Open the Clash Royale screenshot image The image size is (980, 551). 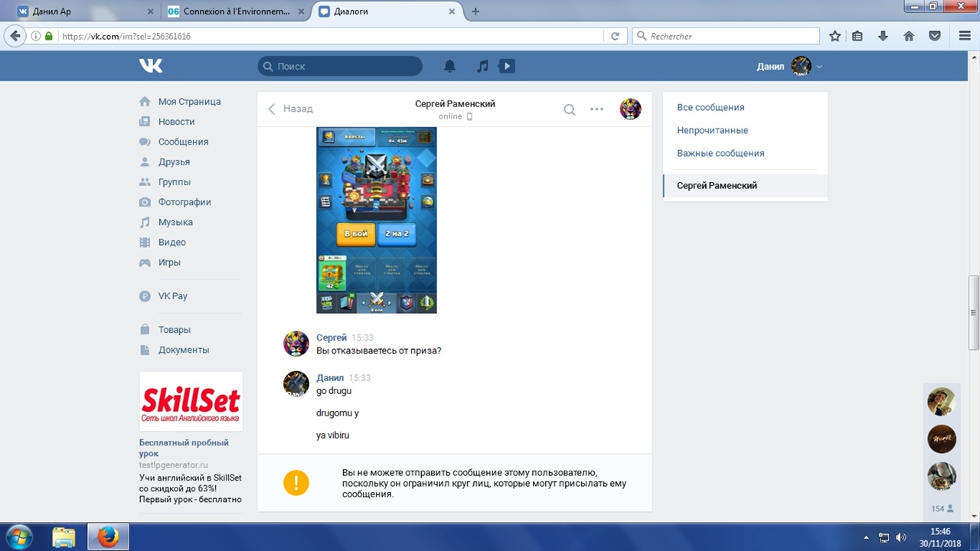(376, 220)
